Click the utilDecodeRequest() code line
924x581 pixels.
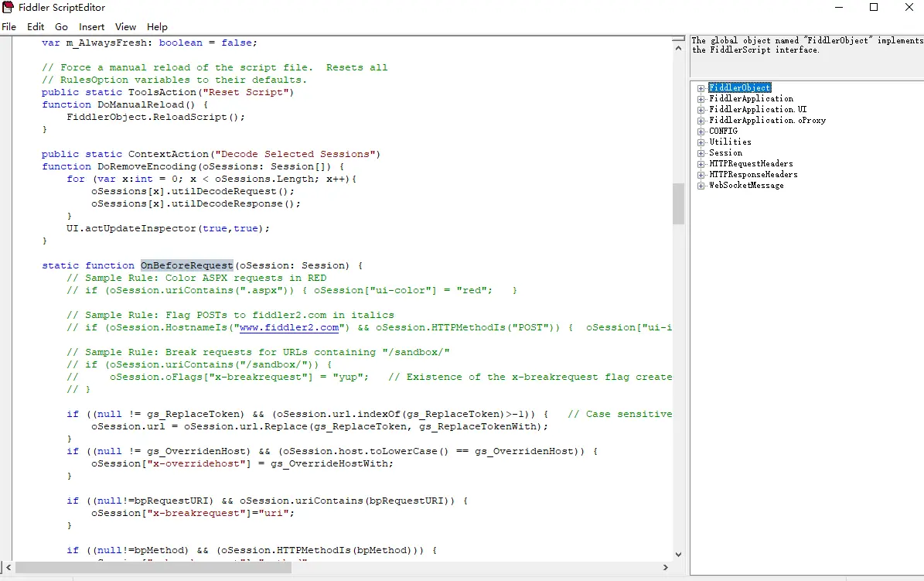pyautogui.click(x=193, y=191)
